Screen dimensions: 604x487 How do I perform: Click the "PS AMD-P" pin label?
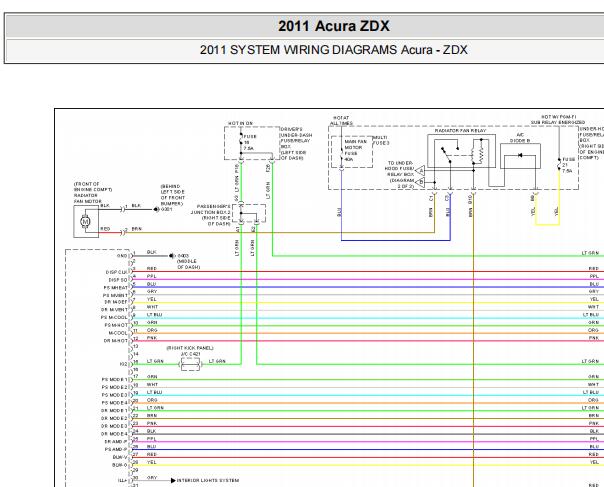coord(116,450)
